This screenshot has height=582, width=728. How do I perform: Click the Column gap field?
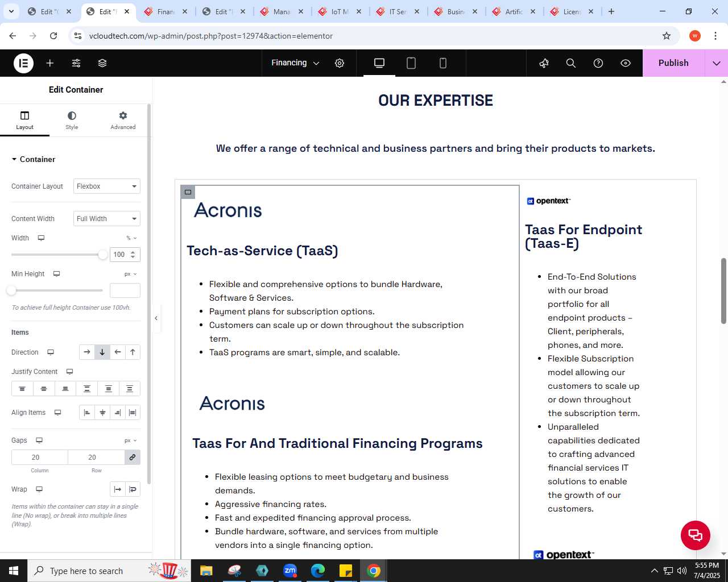[40, 458]
